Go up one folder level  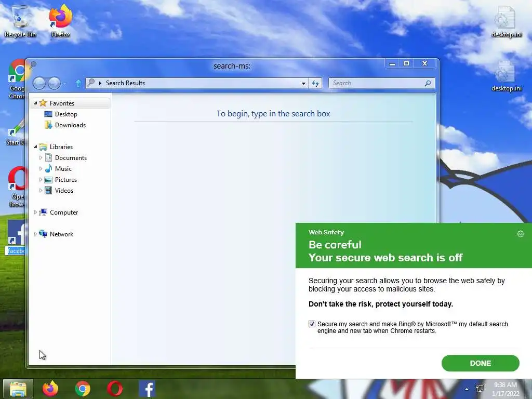point(78,83)
